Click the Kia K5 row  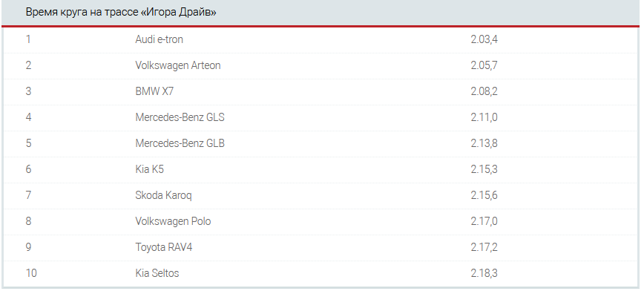pos(321,170)
